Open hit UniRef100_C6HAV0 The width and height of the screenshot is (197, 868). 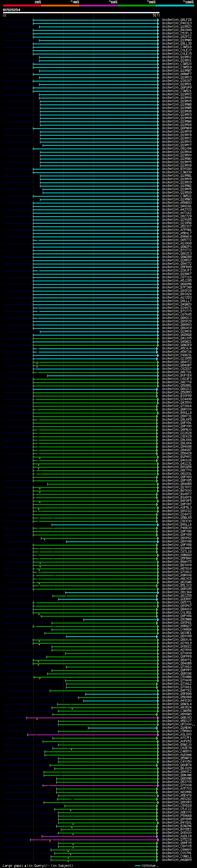pos(177,850)
